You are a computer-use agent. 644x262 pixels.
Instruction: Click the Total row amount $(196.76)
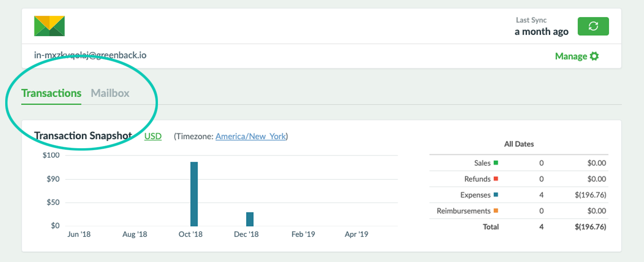point(590,227)
